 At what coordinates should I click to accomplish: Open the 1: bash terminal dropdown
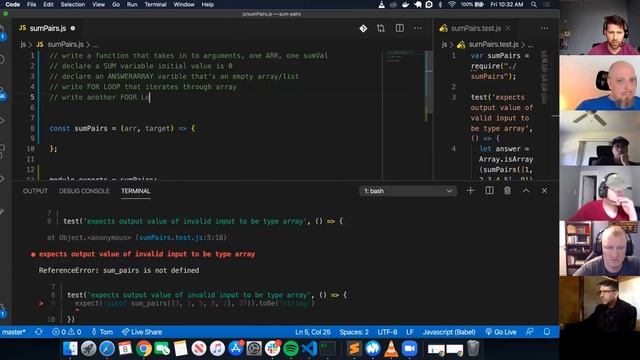tap(408, 191)
